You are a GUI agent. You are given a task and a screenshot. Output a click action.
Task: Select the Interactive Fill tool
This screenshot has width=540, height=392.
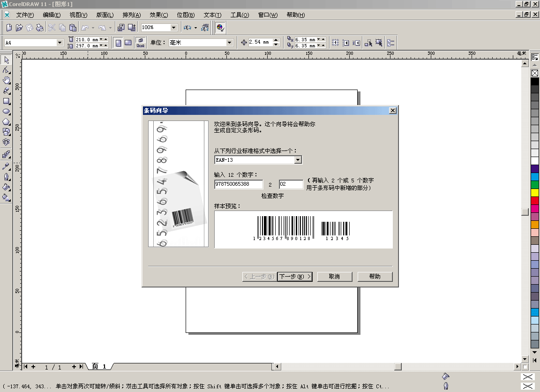point(6,197)
